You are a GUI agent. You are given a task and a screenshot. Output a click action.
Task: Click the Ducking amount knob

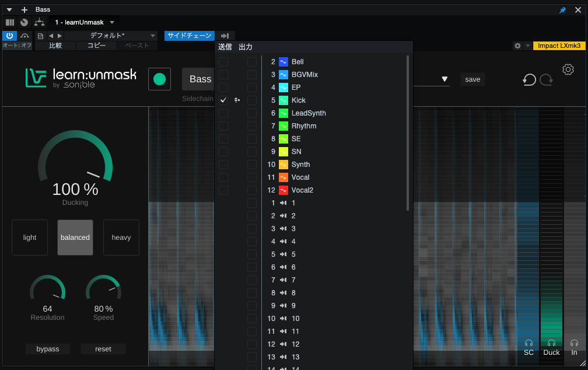75,165
